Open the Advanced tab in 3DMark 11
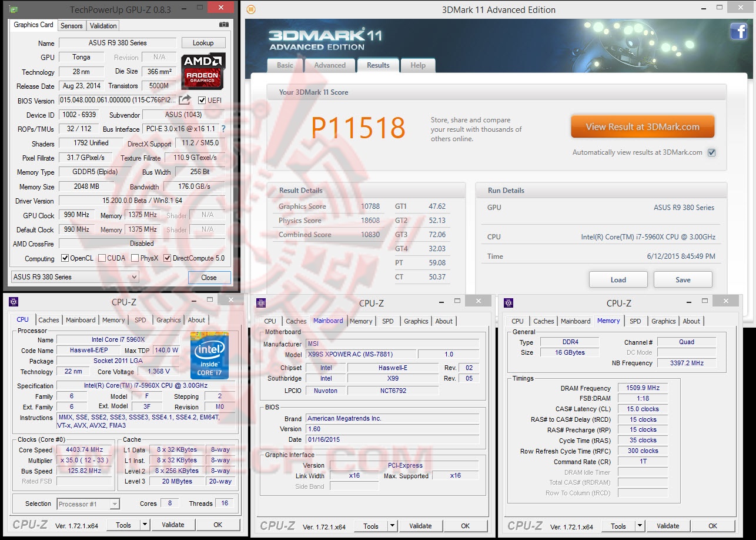This screenshot has width=756, height=540. [330, 65]
